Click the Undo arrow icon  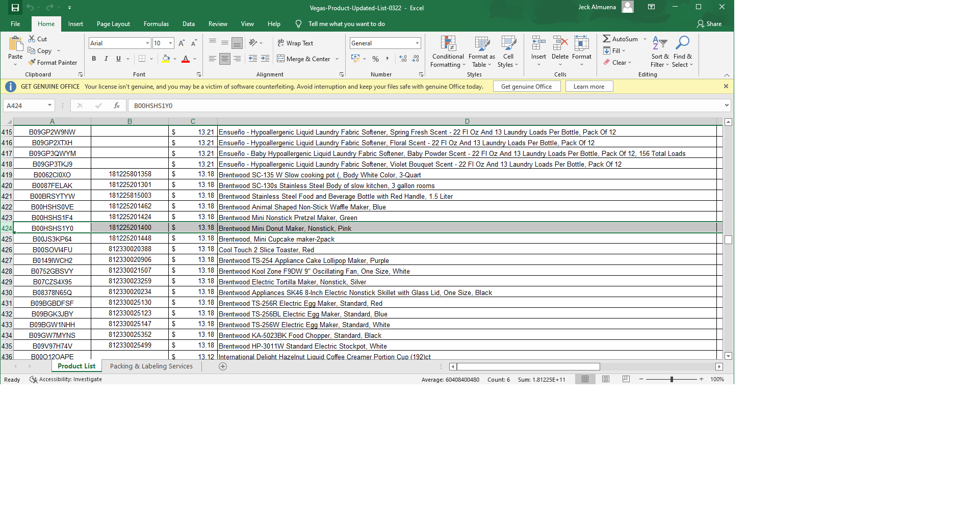coord(30,8)
